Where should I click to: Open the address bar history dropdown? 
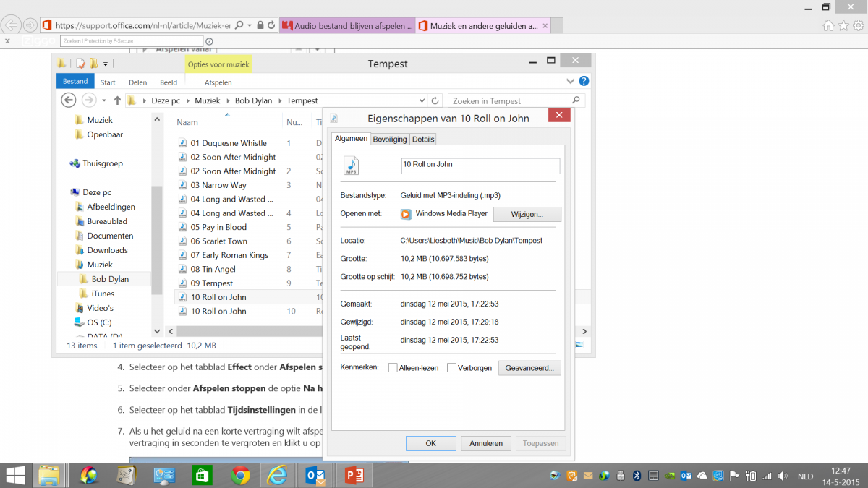click(x=422, y=100)
